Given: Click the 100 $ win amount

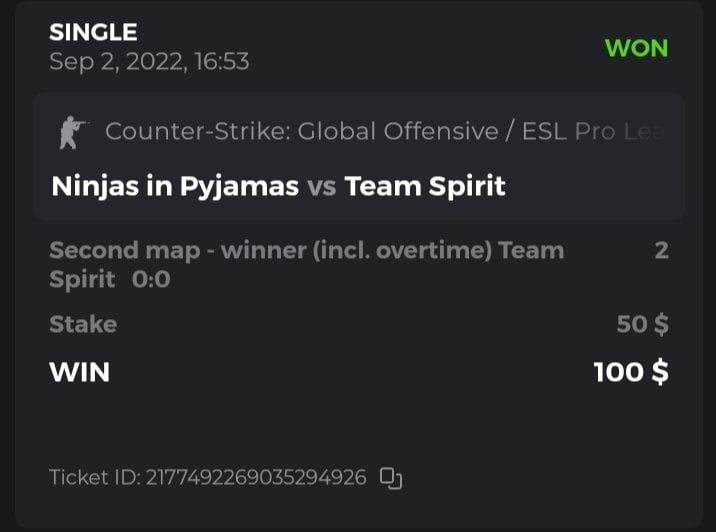Looking at the screenshot, I should [630, 372].
